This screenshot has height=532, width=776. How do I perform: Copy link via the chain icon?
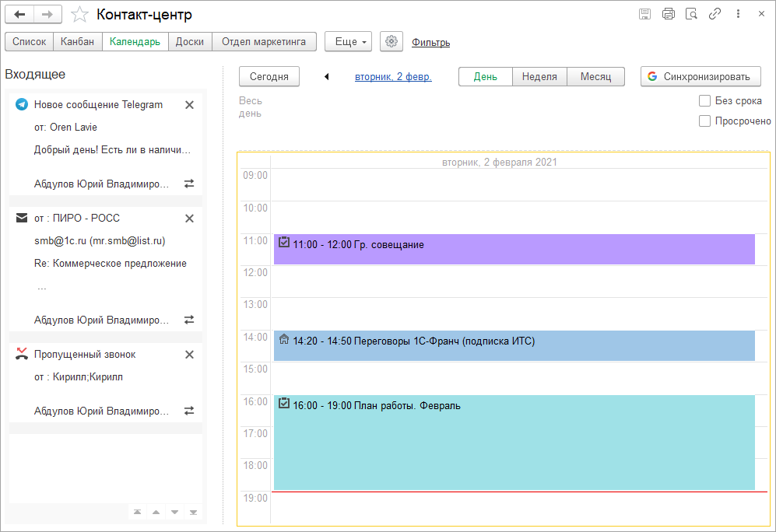pyautogui.click(x=715, y=14)
